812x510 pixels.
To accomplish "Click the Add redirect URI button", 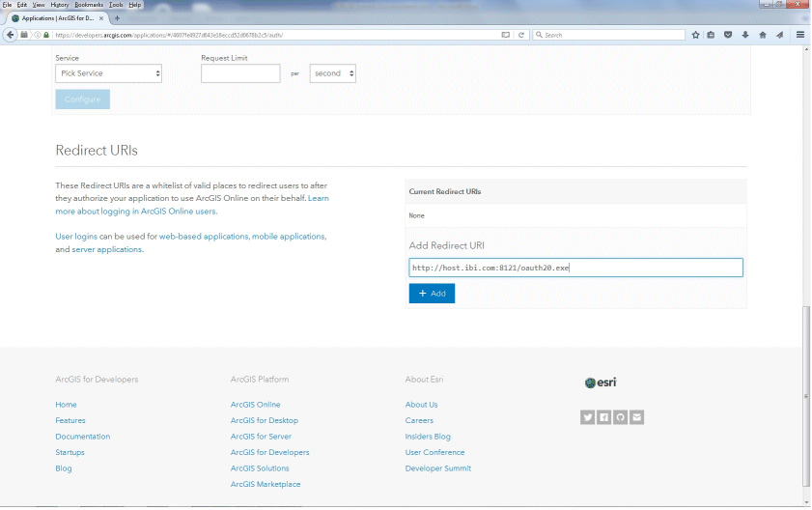I will [432, 294].
